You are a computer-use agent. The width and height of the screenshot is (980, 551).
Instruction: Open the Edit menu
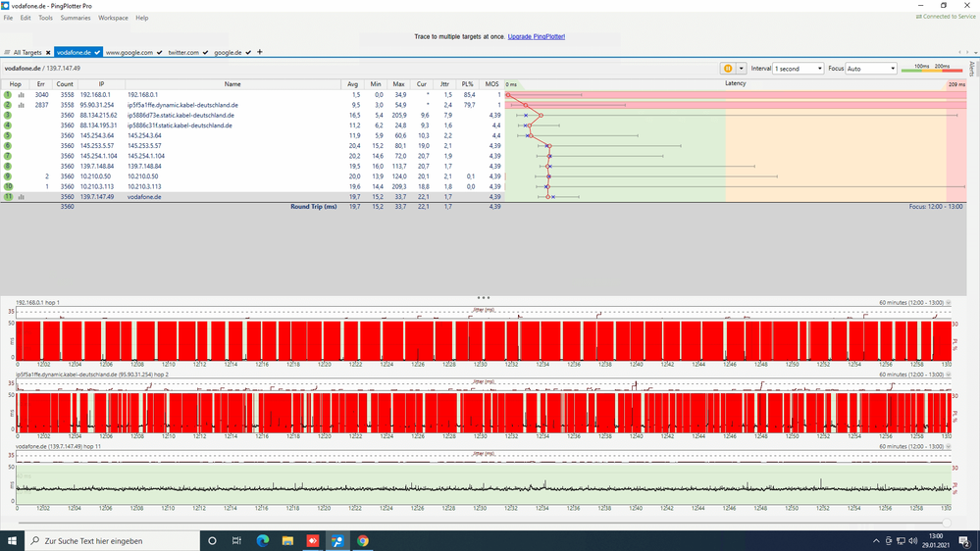(x=25, y=18)
